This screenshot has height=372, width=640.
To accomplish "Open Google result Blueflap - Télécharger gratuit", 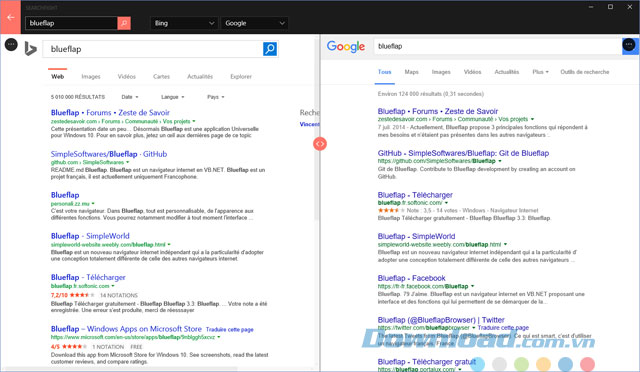I will (427, 362).
